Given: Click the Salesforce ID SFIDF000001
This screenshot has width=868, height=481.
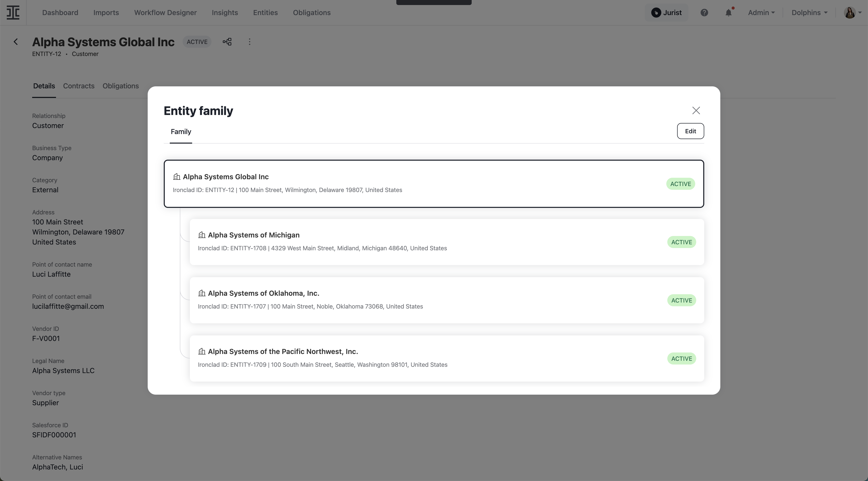Looking at the screenshot, I should tap(54, 435).
